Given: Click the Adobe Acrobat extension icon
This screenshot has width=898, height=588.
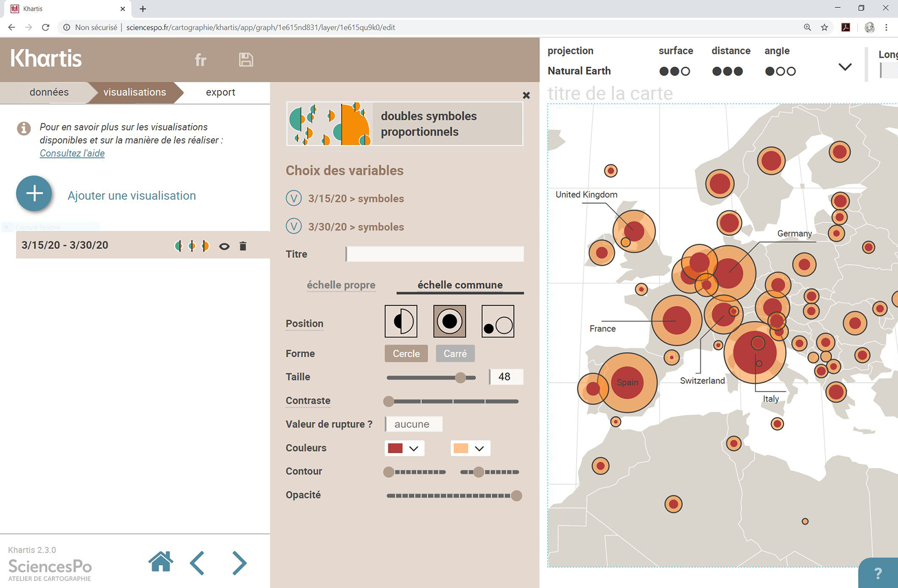Looking at the screenshot, I should click(x=846, y=27).
